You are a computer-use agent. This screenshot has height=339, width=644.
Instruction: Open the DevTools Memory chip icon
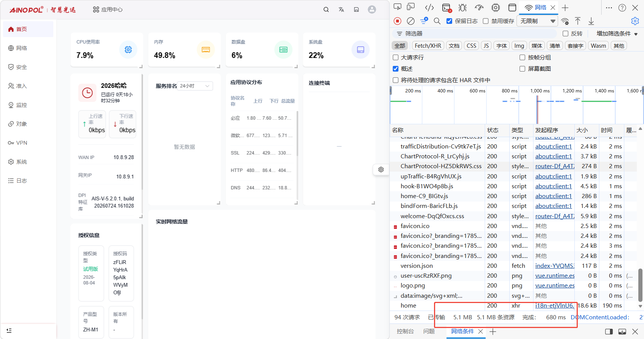coord(496,8)
